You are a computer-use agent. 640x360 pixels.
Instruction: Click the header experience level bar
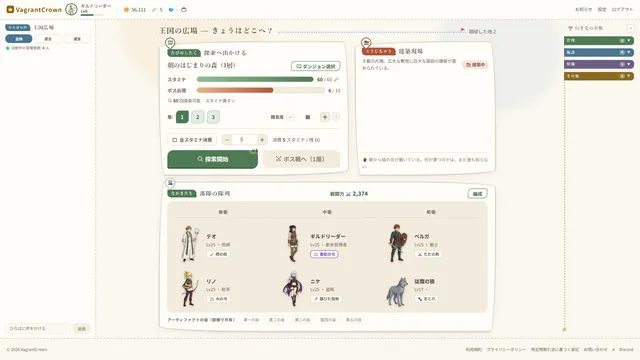click(92, 15)
